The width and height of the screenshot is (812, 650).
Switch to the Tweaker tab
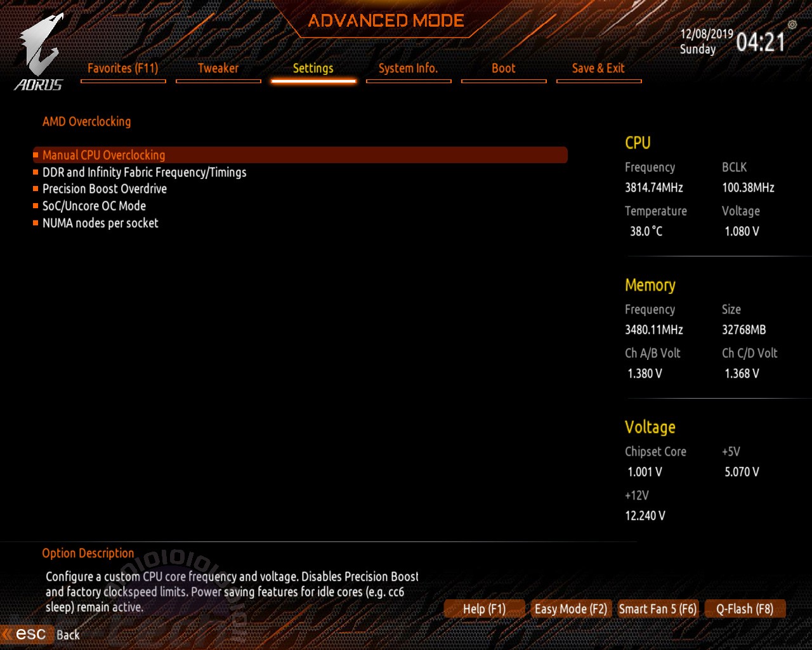pyautogui.click(x=218, y=69)
